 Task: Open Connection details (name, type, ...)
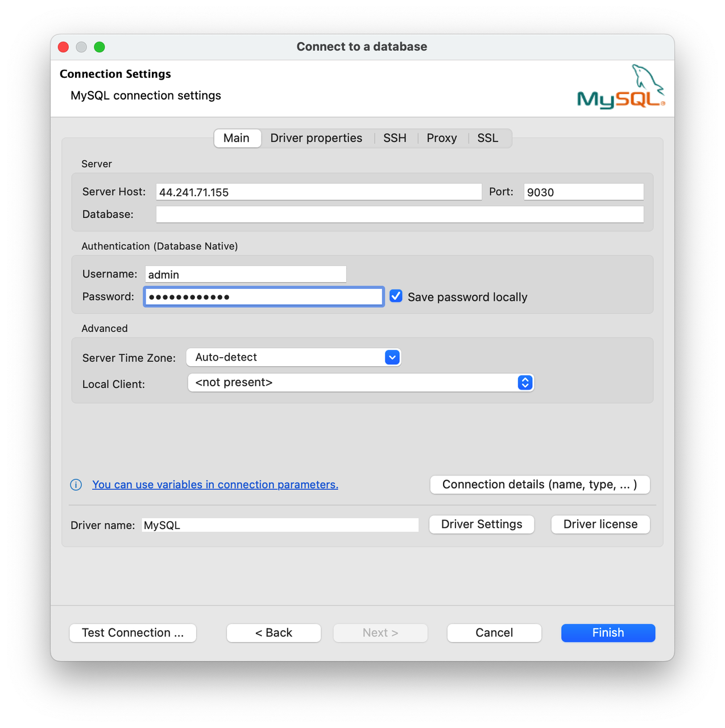click(540, 485)
